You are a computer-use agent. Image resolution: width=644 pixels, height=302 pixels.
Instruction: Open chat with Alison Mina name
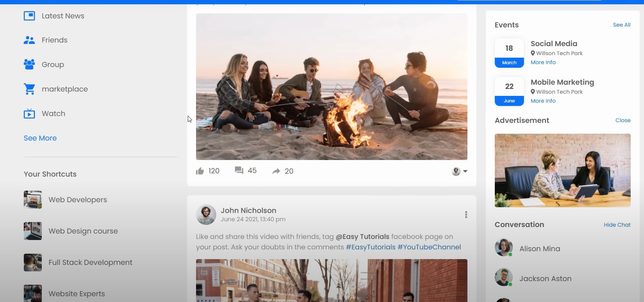click(x=540, y=249)
